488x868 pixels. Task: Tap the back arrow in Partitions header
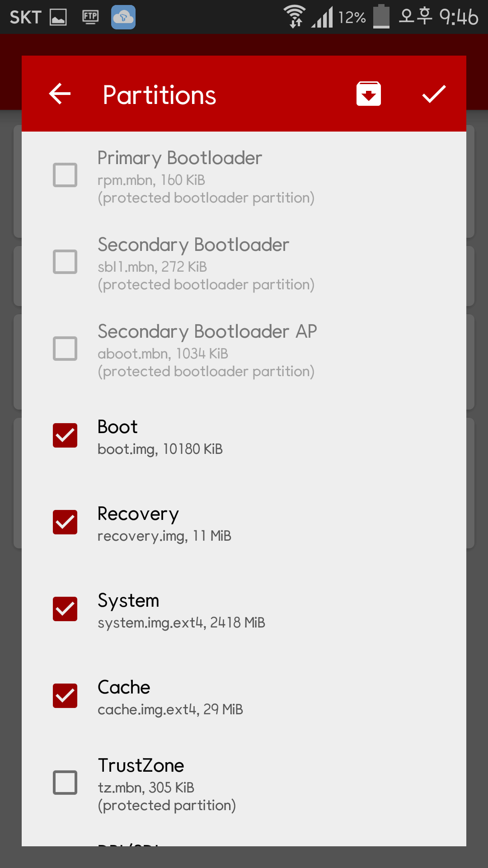coord(60,94)
